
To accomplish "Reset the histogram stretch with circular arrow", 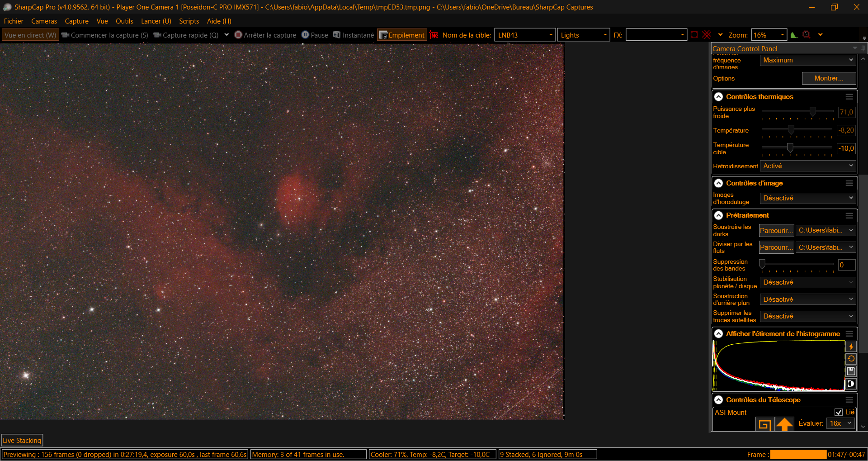I will [x=851, y=359].
